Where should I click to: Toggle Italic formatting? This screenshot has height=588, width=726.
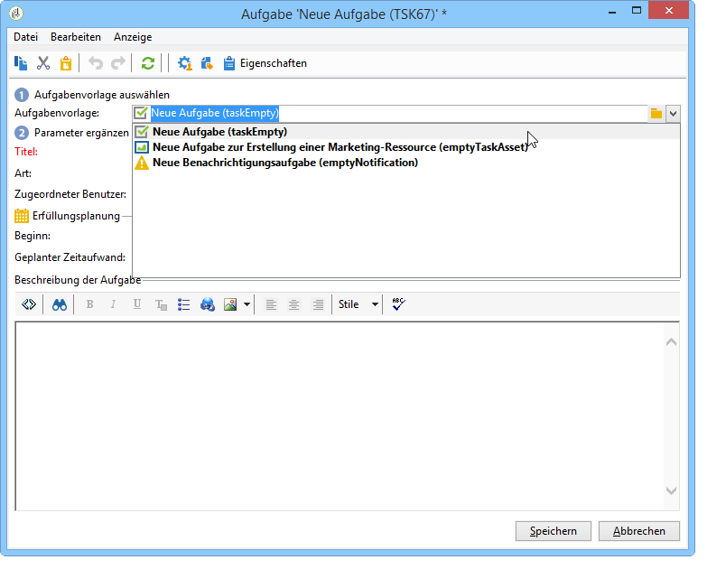[x=113, y=304]
